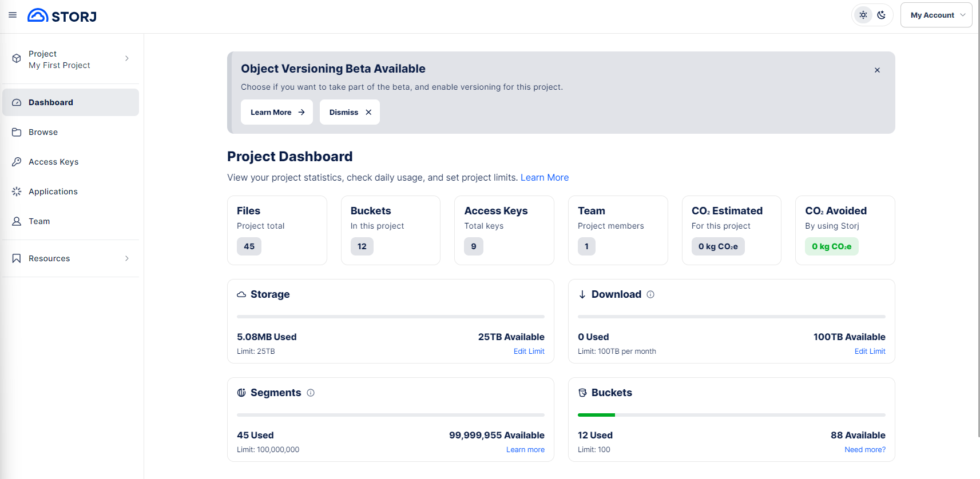Go to the Team page in sidebar

(x=39, y=221)
